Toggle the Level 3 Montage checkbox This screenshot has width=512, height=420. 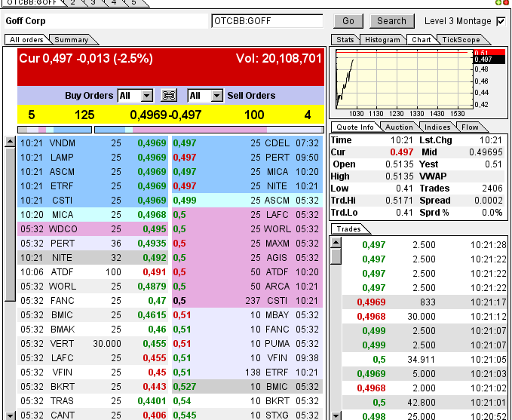click(x=501, y=22)
